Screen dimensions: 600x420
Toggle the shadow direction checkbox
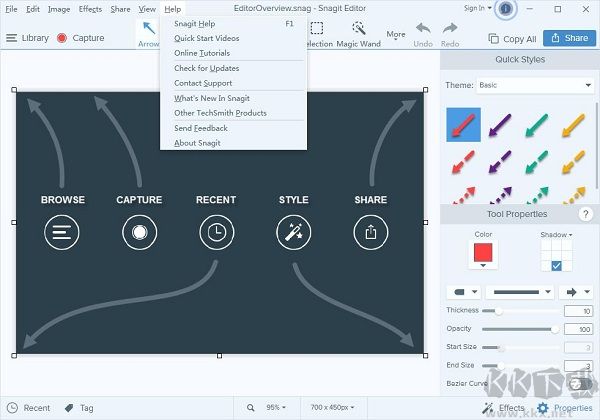[x=556, y=265]
